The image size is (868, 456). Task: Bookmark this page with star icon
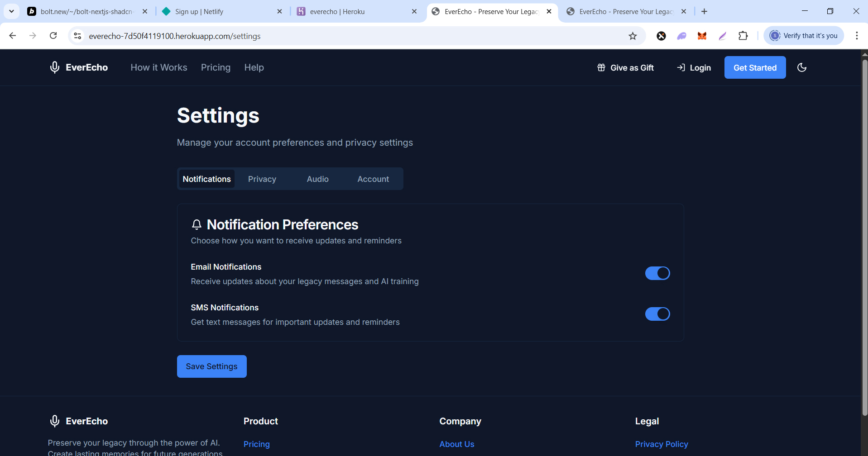click(x=633, y=36)
